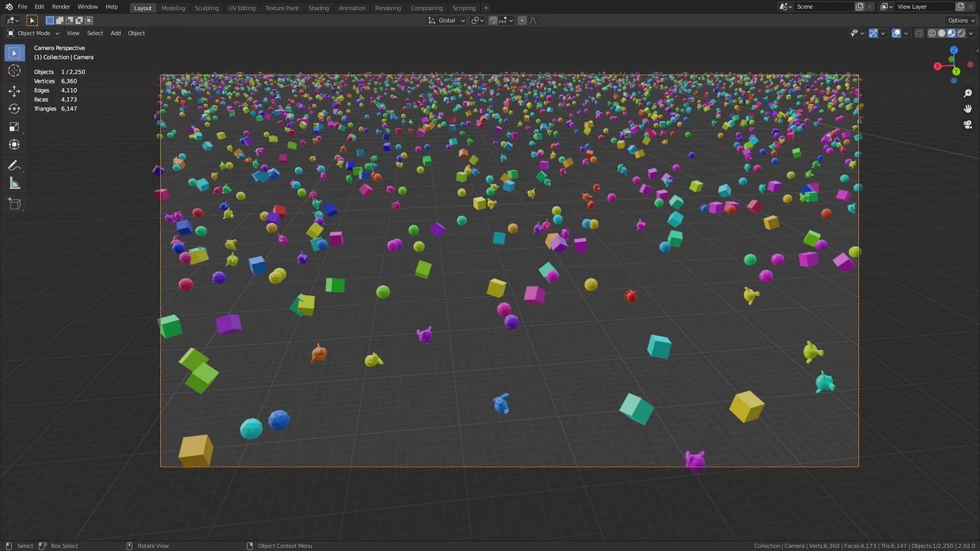Viewport: 980px width, 551px height.
Task: Open the Render menu
Action: [61, 7]
